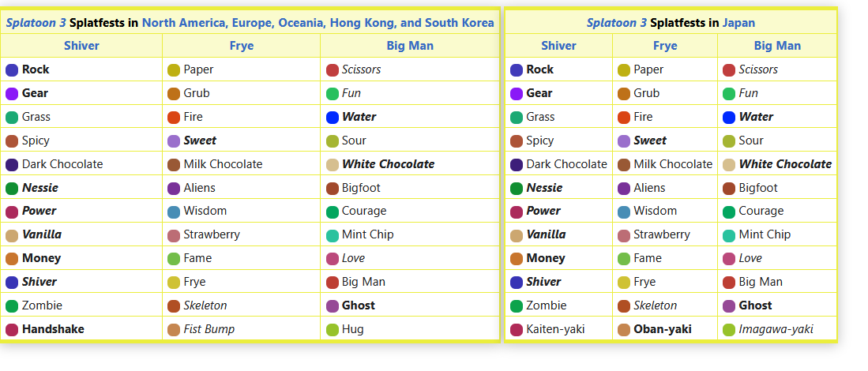Click Splatoon 3 link in Japan table title
Viewport: 868px width, 371px height.
[x=611, y=23]
